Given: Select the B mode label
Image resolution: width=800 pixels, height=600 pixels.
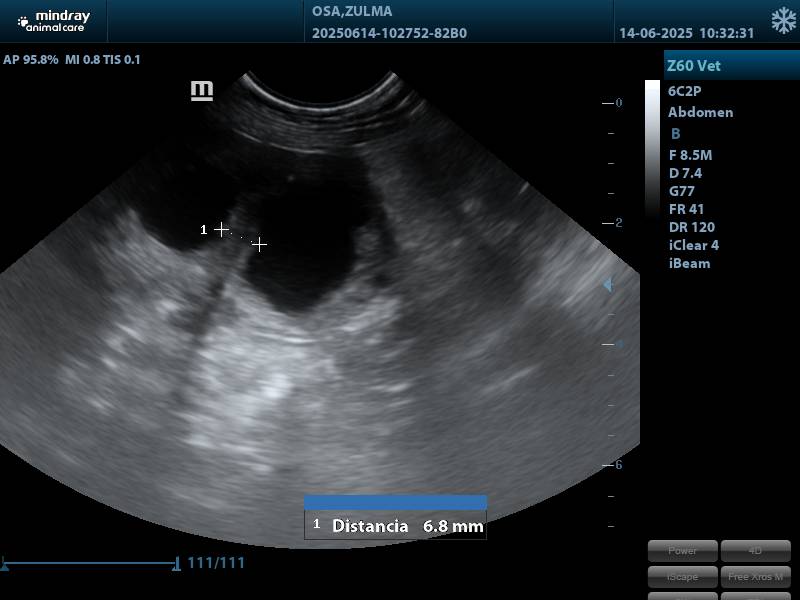Looking at the screenshot, I should coord(676,134).
